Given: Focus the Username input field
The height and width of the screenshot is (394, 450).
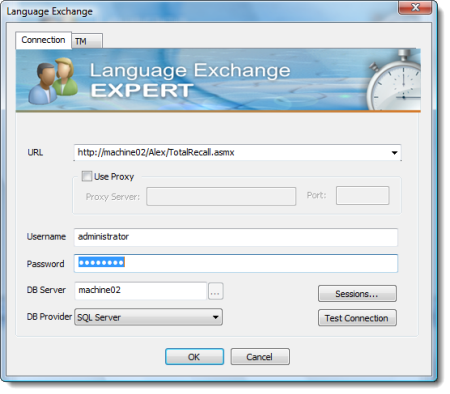Looking at the screenshot, I should pyautogui.click(x=236, y=237).
